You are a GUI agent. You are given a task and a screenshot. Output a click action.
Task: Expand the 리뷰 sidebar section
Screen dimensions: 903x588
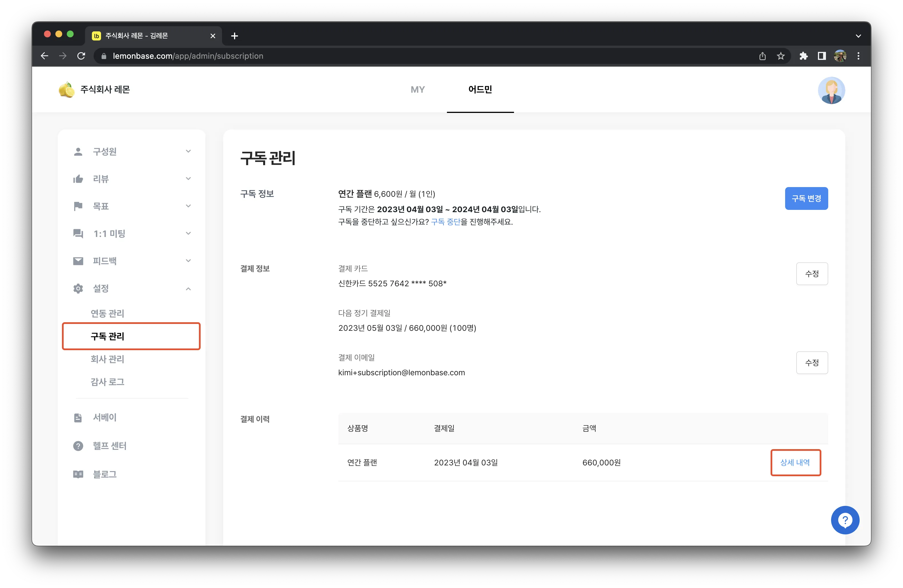pos(131,179)
